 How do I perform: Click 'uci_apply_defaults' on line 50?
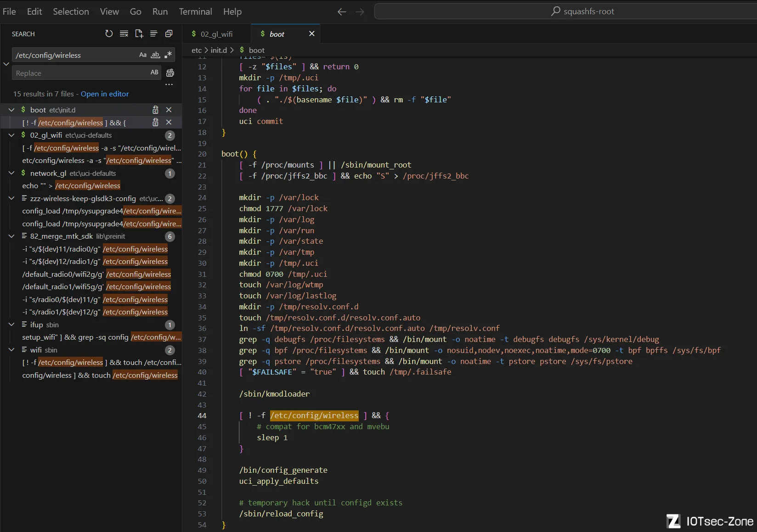278,481
